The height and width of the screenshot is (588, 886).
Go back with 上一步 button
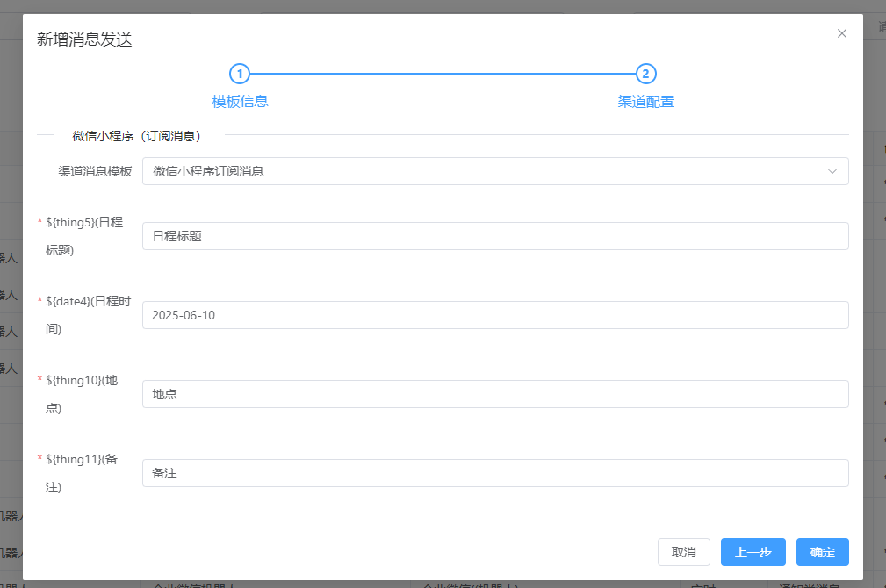coord(753,552)
